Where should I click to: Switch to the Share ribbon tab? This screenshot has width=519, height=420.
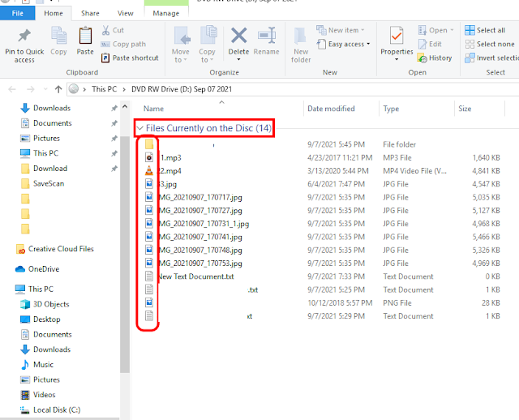[x=90, y=13]
